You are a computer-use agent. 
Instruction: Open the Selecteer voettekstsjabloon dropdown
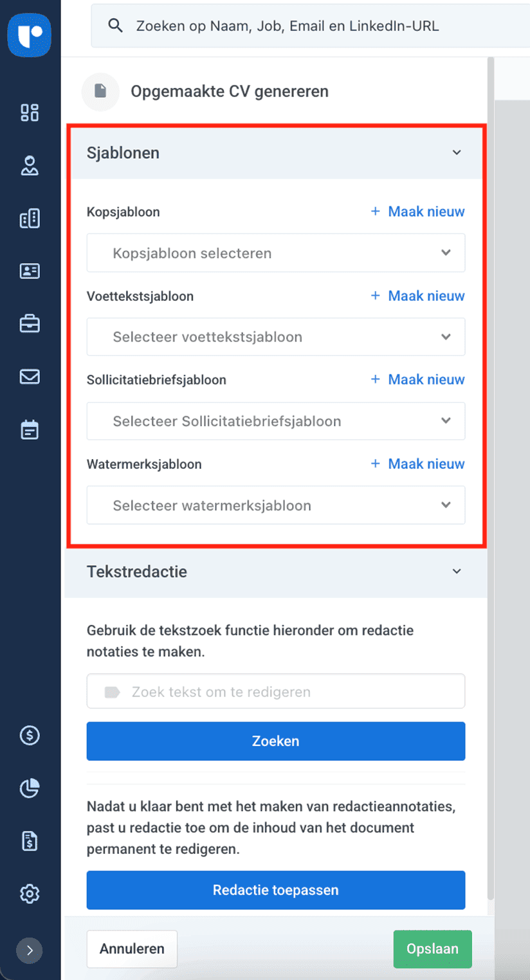[x=275, y=337]
